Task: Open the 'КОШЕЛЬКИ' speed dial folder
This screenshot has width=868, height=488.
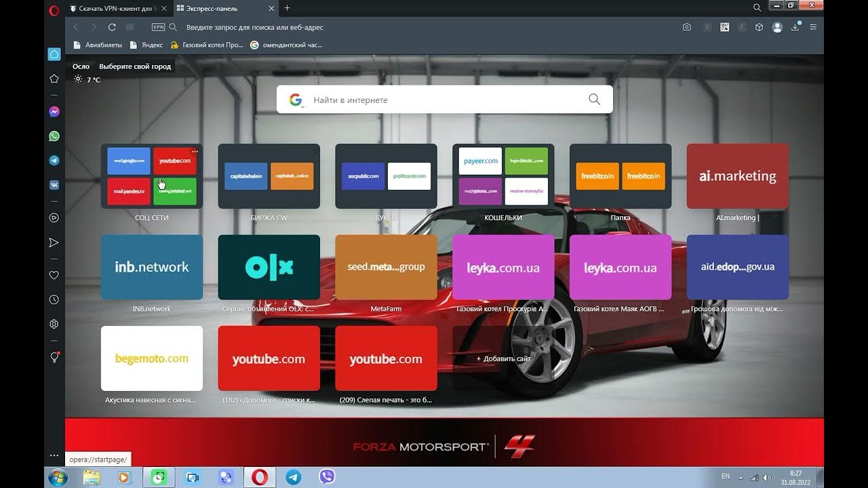Action: pos(504,176)
